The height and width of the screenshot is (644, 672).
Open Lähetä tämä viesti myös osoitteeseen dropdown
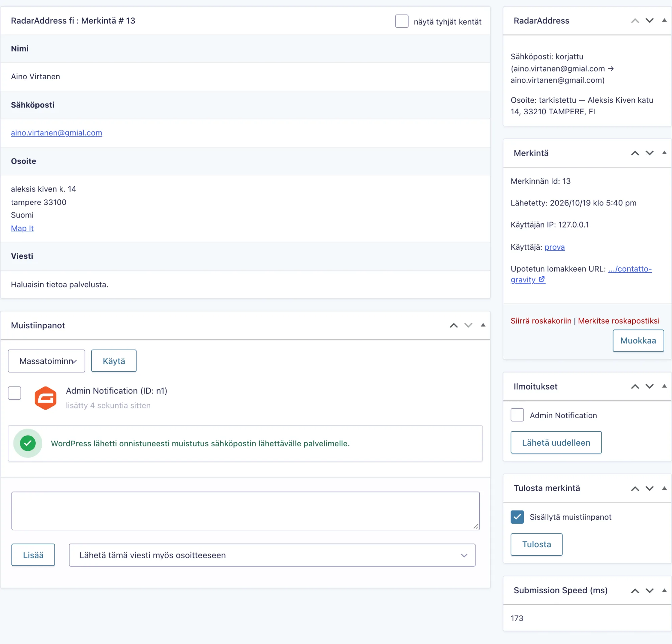click(272, 555)
